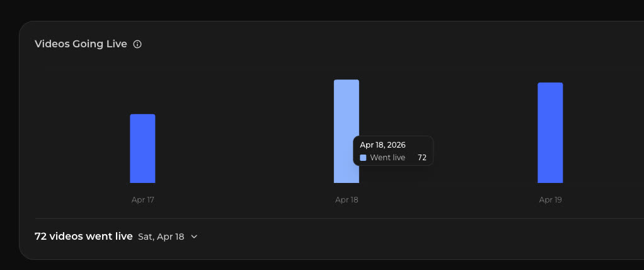Click the info icon beside Videos Going Live
This screenshot has width=644, height=270.
pyautogui.click(x=137, y=44)
